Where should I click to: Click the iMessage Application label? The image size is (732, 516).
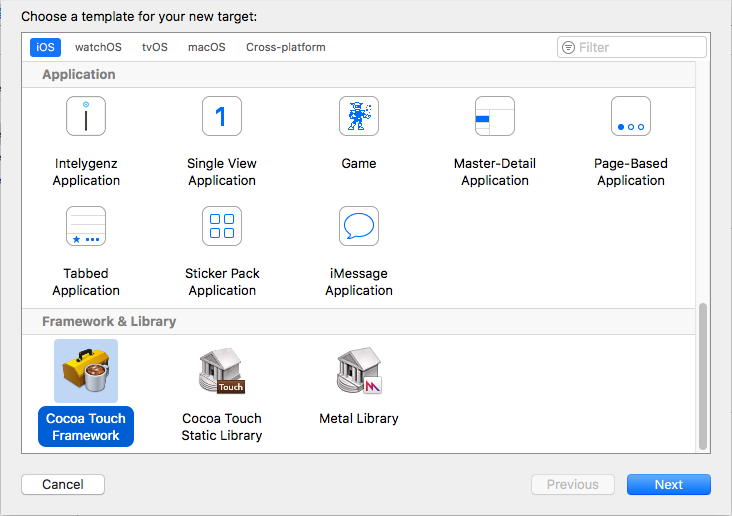point(359,282)
